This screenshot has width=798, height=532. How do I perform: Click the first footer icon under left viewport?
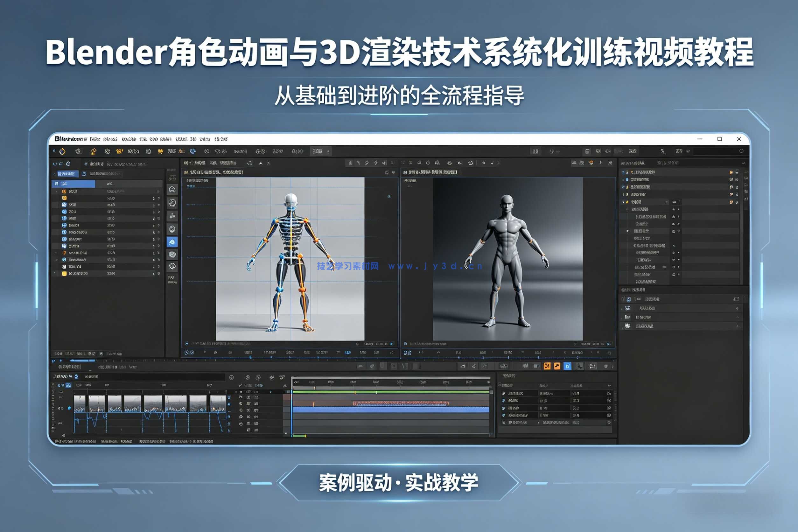(186, 344)
